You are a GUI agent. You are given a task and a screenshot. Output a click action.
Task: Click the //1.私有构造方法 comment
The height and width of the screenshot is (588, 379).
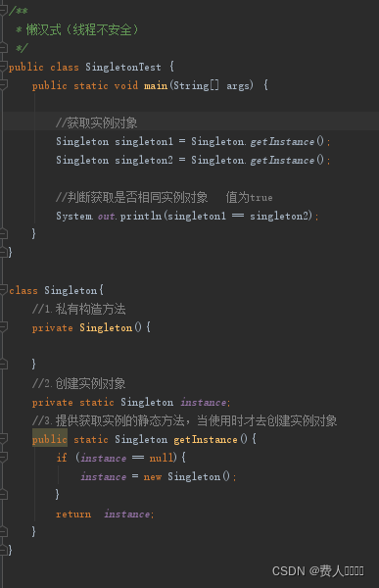point(78,309)
